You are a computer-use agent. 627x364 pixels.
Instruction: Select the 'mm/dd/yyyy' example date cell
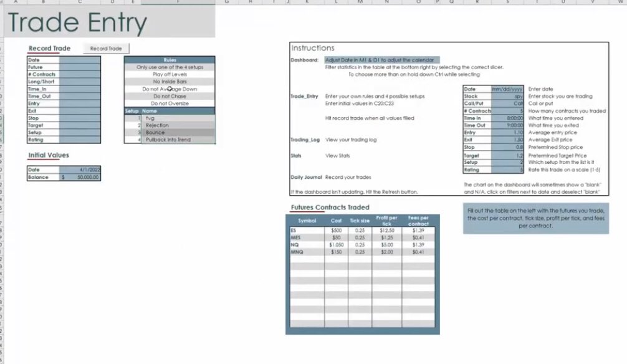[x=507, y=89]
